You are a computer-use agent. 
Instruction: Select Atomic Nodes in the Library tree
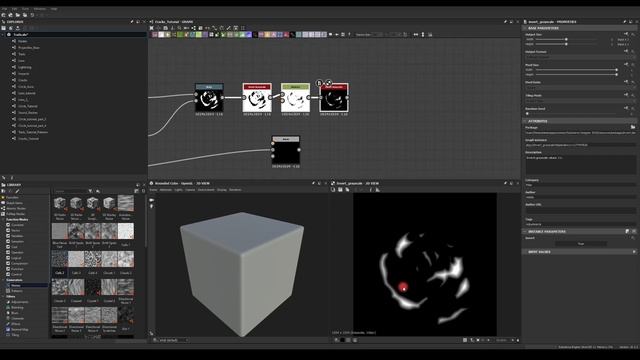16,209
